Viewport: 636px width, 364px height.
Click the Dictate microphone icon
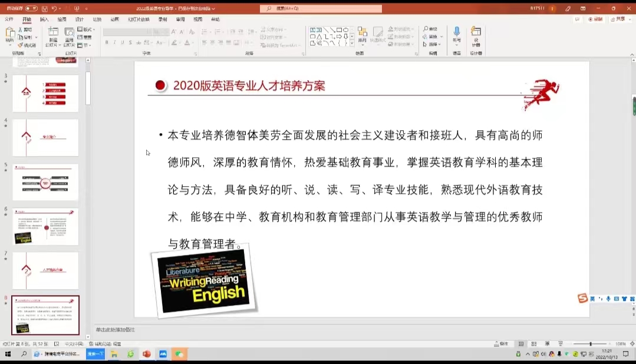(x=457, y=32)
